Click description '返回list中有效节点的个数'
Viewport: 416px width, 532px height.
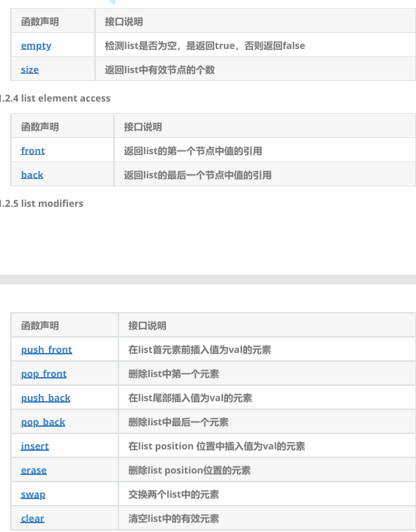click(160, 69)
